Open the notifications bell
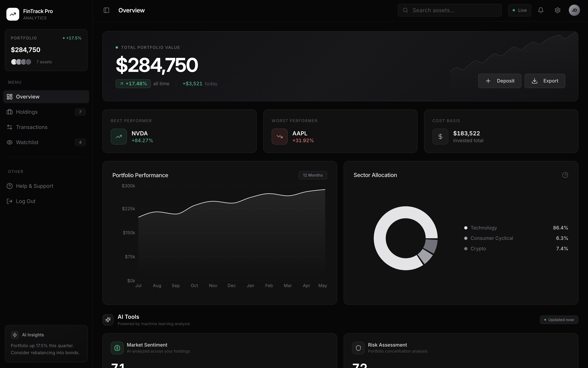 click(541, 10)
